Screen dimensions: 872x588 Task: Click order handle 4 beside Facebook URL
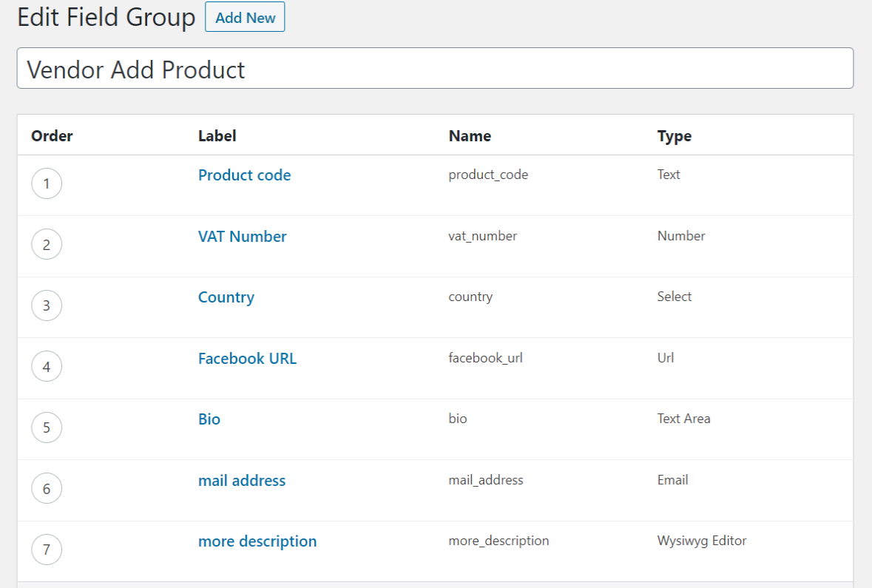[47, 366]
